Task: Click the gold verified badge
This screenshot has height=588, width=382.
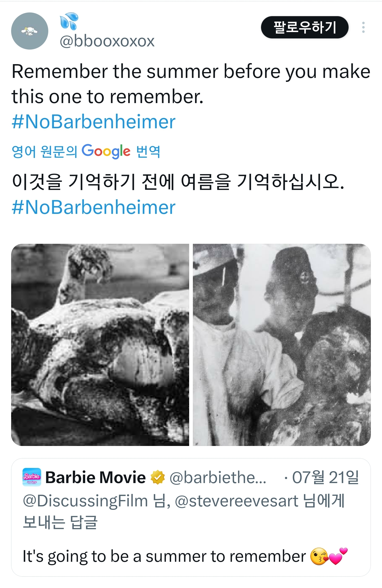Action: (x=158, y=477)
